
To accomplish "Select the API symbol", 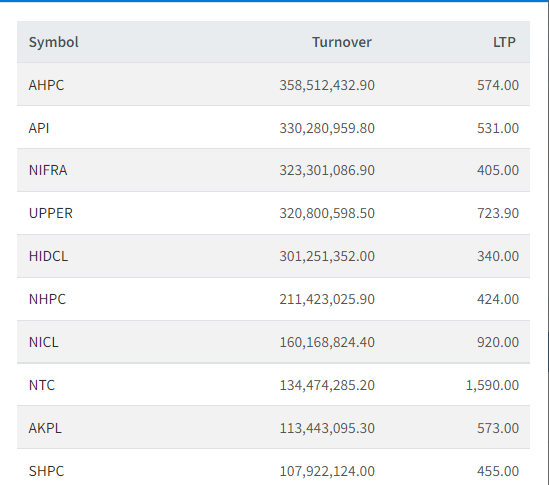I will coord(39,128).
